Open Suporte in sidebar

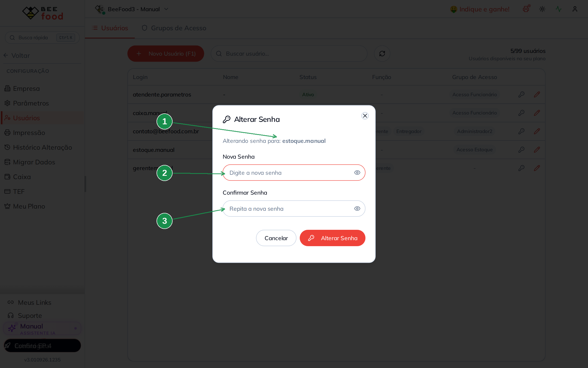pos(25,316)
